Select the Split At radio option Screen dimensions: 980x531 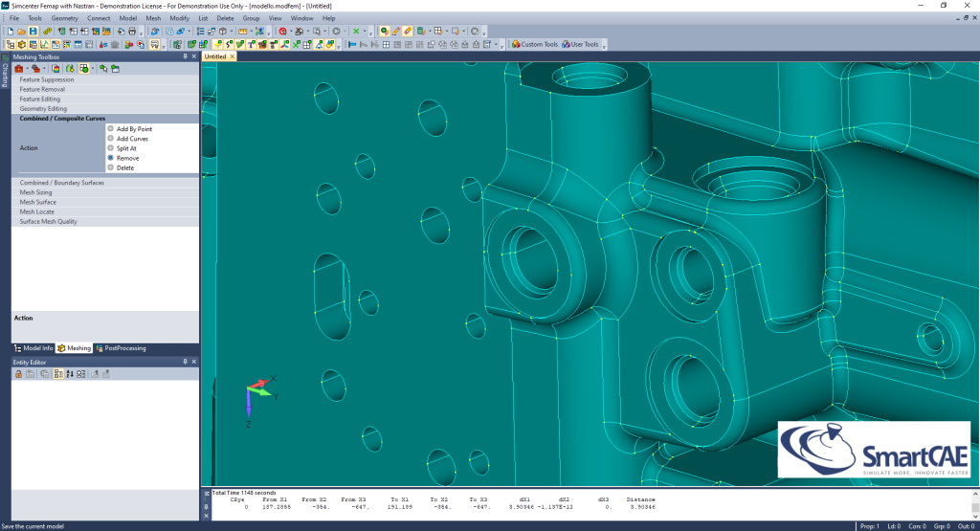pyautogui.click(x=110, y=148)
